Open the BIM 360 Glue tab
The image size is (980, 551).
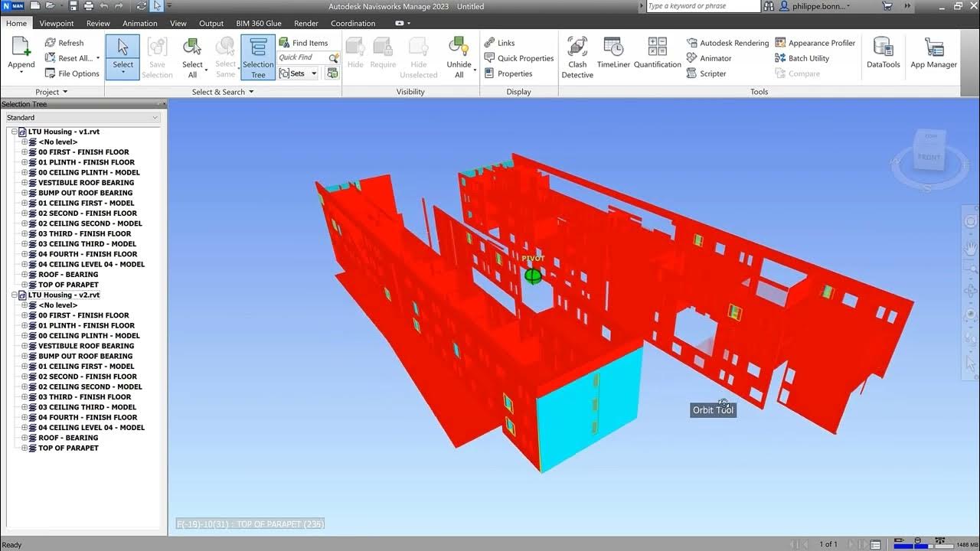click(x=259, y=24)
